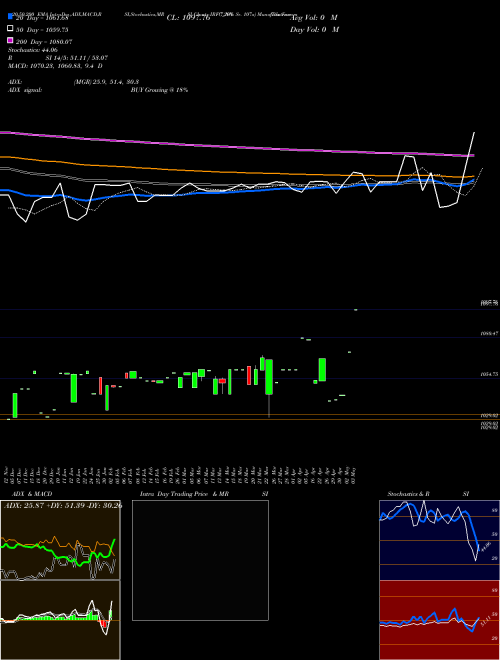Open the blue Stochastics chart panel
This screenshot has height=660, width=500.
pyautogui.click(x=439, y=540)
